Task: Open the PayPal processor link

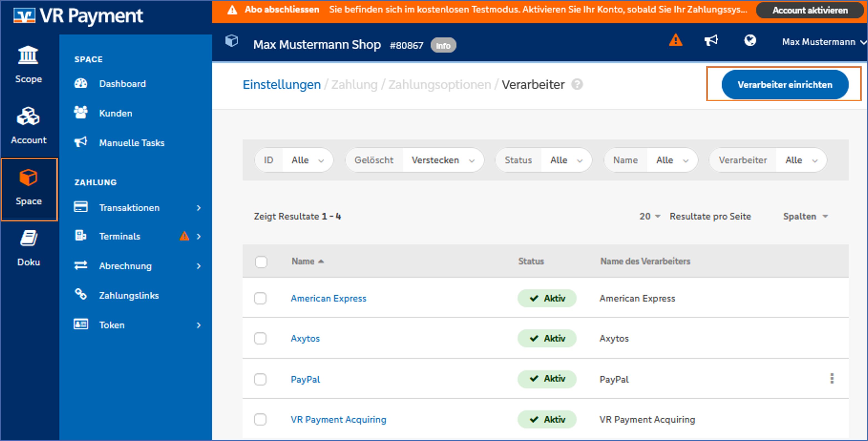Action: (x=305, y=379)
